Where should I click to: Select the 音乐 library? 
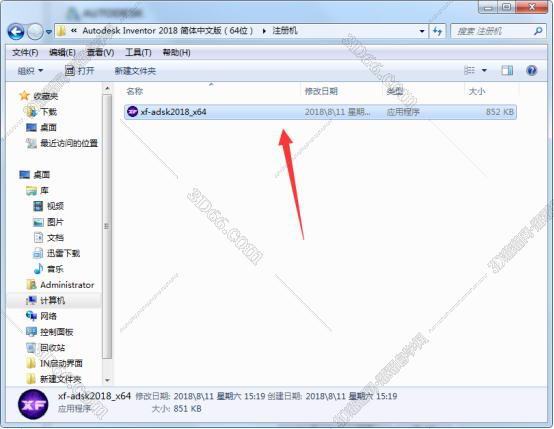(55, 269)
